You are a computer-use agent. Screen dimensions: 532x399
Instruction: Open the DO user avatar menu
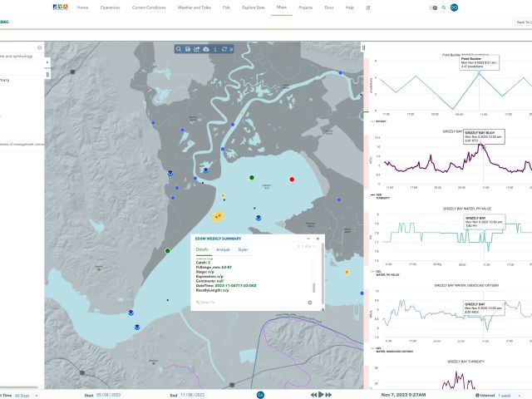pyautogui.click(x=454, y=7)
